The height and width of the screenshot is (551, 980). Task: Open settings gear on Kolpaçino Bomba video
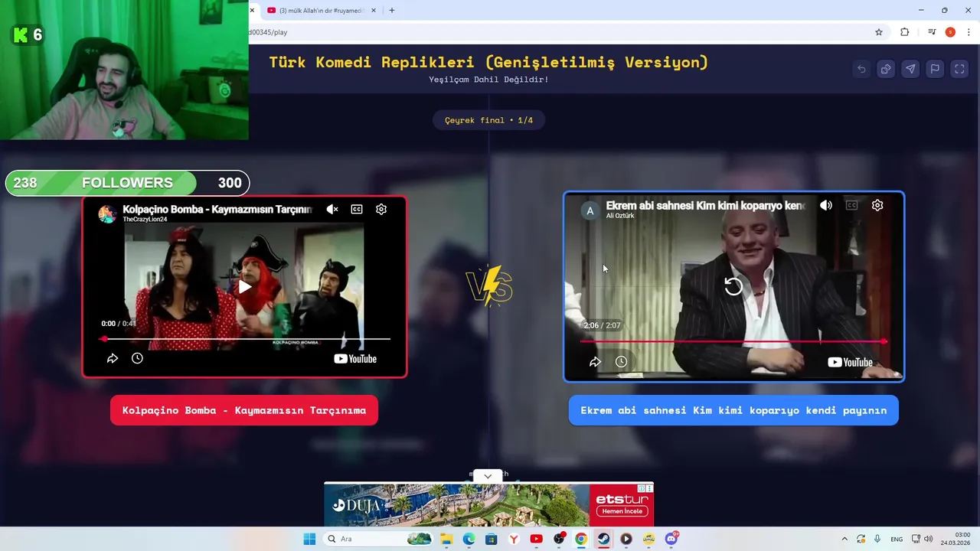click(381, 209)
